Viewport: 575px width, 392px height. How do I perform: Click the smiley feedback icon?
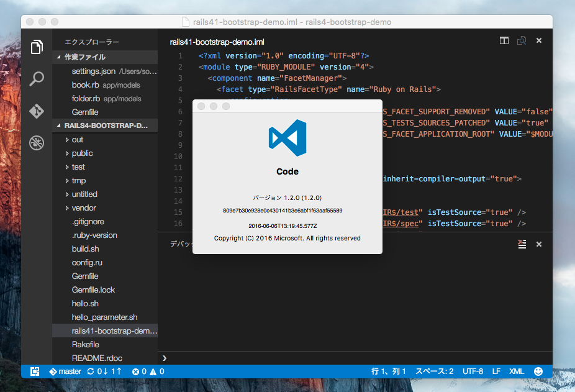[x=538, y=371]
